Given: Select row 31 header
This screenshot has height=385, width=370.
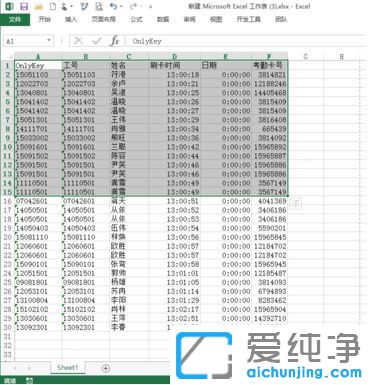Looking at the screenshot, I should [x=7, y=337].
